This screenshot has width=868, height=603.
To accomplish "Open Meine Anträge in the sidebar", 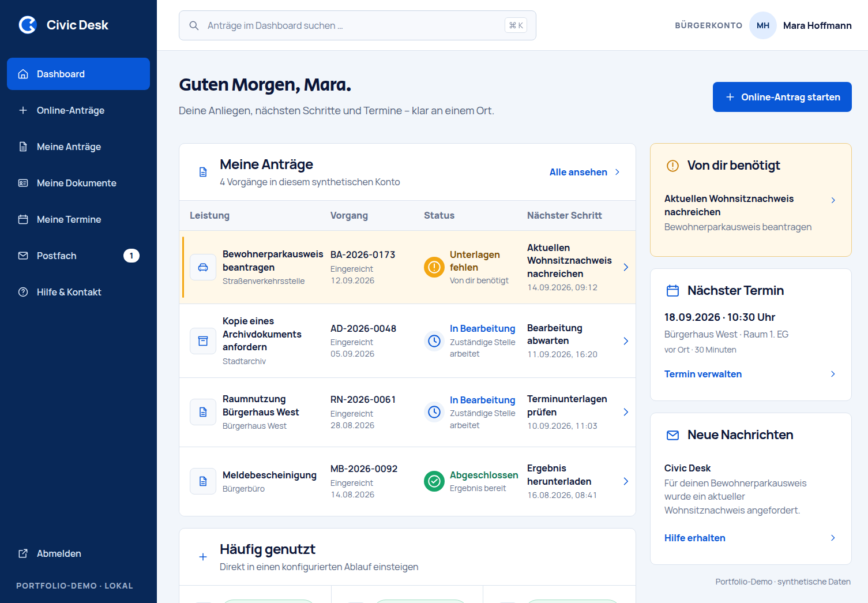I will click(78, 147).
